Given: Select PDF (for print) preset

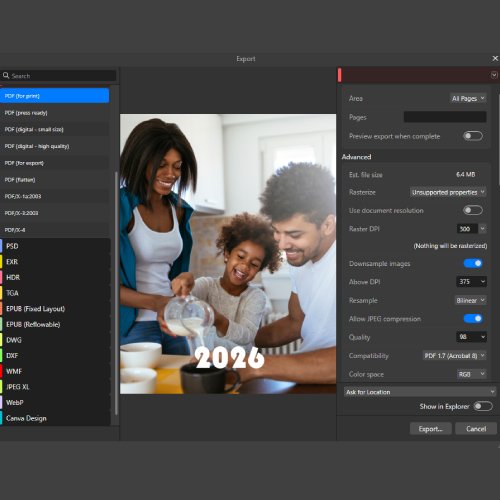Looking at the screenshot, I should [x=55, y=96].
